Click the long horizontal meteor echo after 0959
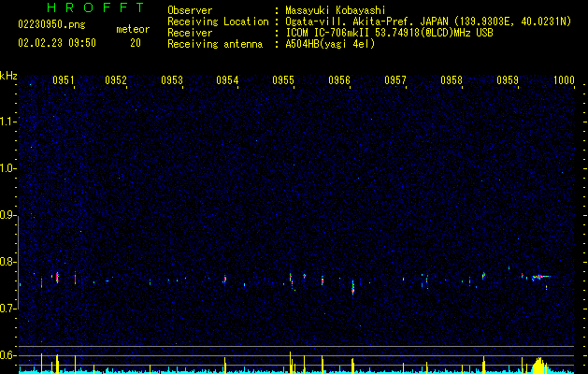The width and height of the screenshot is (588, 374). point(541,277)
